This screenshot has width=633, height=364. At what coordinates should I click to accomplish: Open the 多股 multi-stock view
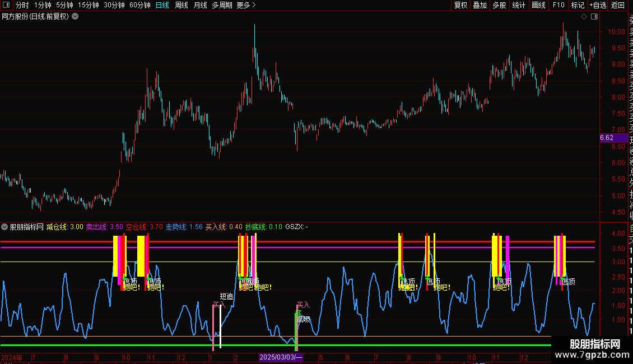[499, 5]
